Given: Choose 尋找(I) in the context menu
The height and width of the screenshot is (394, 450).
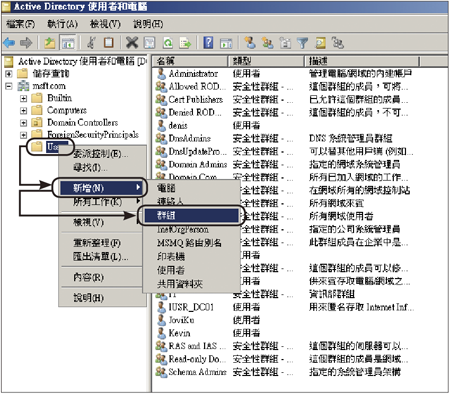Looking at the screenshot, I should (x=102, y=167).
